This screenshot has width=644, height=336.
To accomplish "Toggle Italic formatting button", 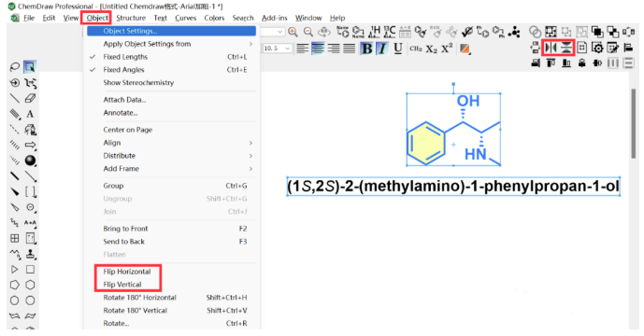I will [x=382, y=49].
